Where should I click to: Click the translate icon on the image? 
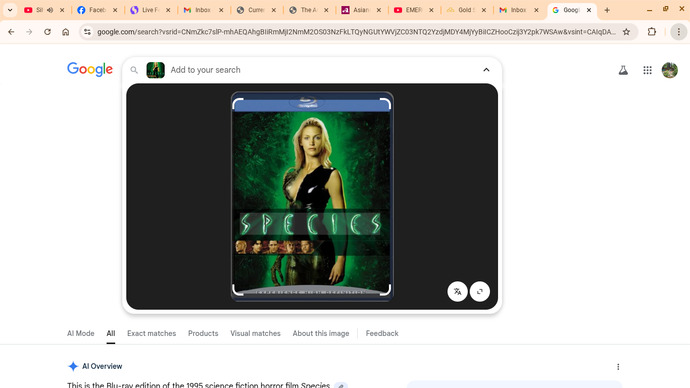coord(457,292)
